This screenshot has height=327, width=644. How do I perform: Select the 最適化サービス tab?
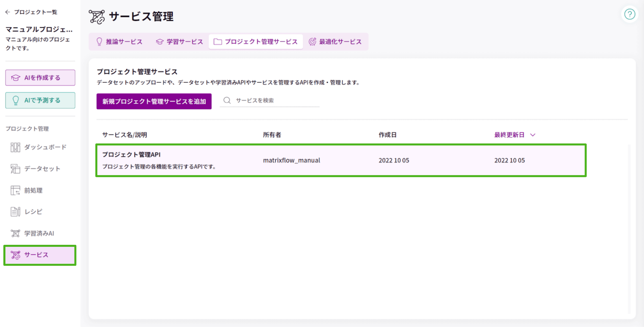coord(336,41)
